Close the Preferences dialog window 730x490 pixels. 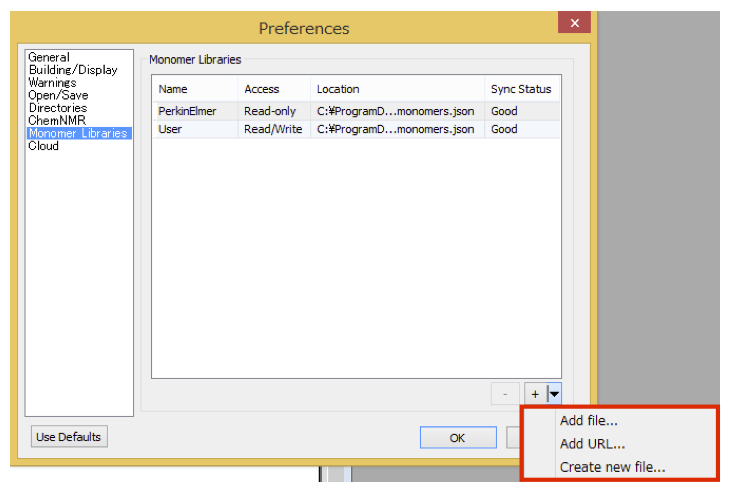(574, 23)
